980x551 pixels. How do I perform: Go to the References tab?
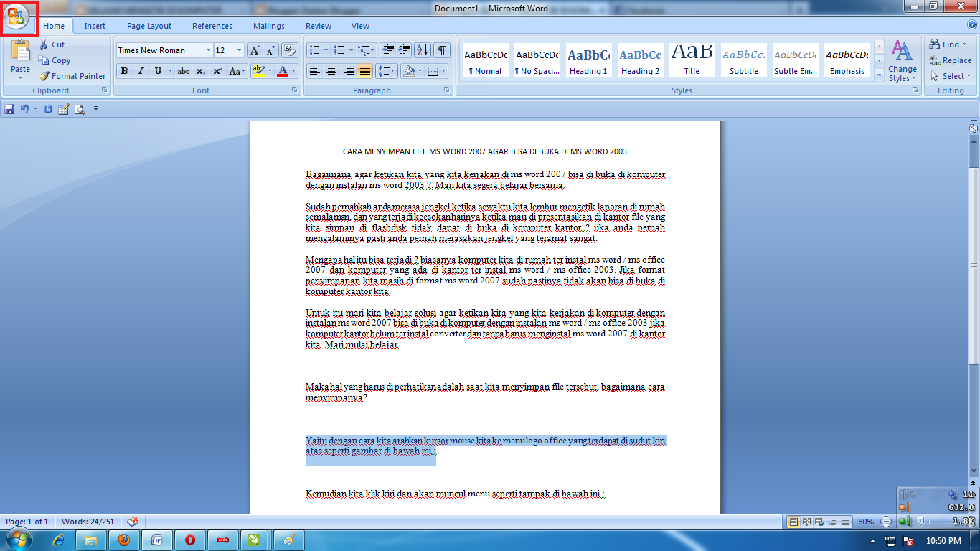point(212,26)
